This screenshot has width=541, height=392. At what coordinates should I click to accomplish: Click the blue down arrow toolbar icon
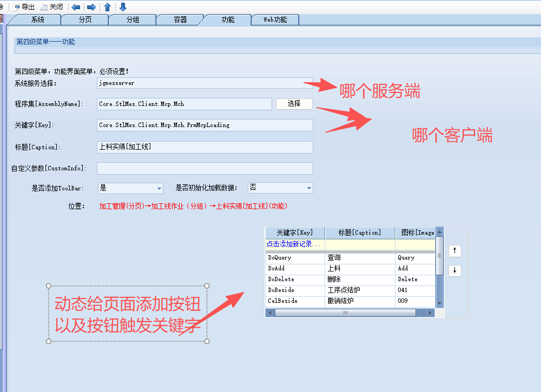point(124,7)
